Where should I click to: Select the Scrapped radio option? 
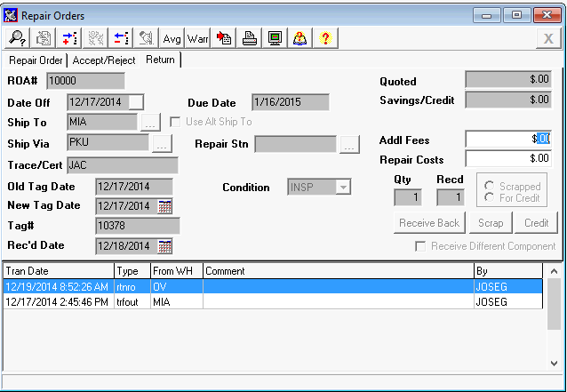(489, 187)
